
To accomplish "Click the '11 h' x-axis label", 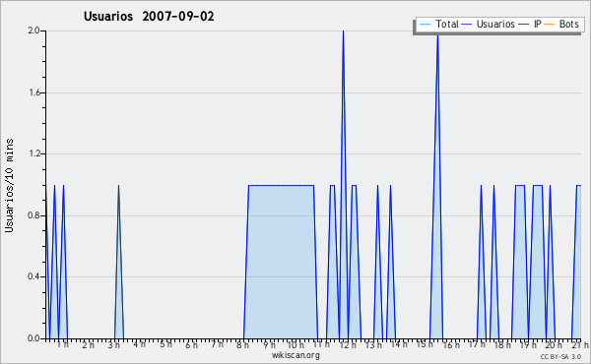I will [x=321, y=344].
